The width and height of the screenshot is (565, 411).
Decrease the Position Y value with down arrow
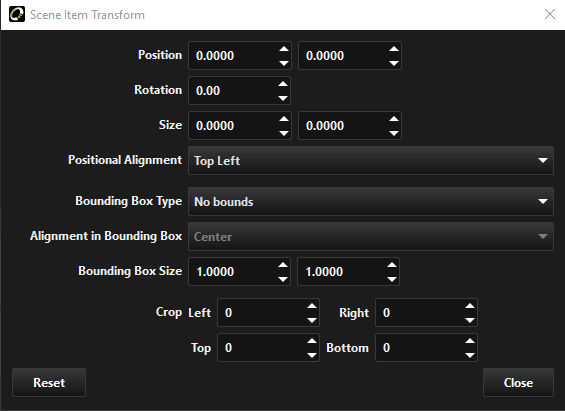tap(394, 63)
